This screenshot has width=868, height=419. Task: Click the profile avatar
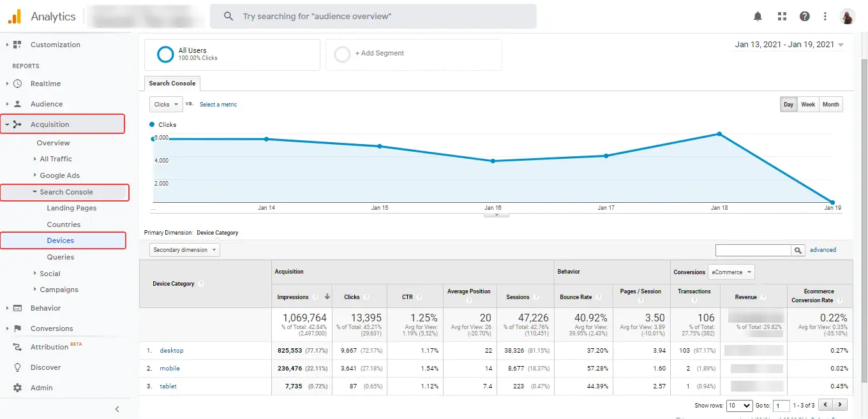(847, 16)
